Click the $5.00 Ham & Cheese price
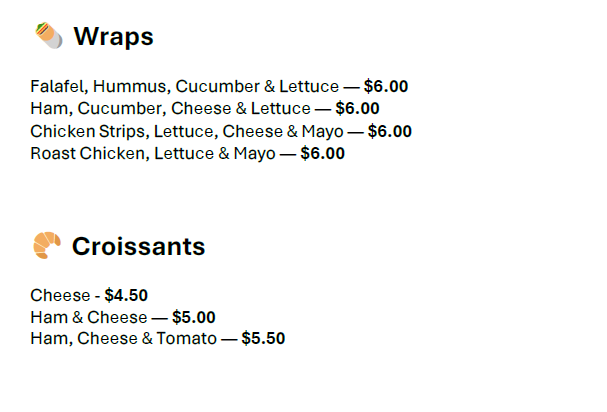Screen dimensions: 607x412 click(x=193, y=318)
